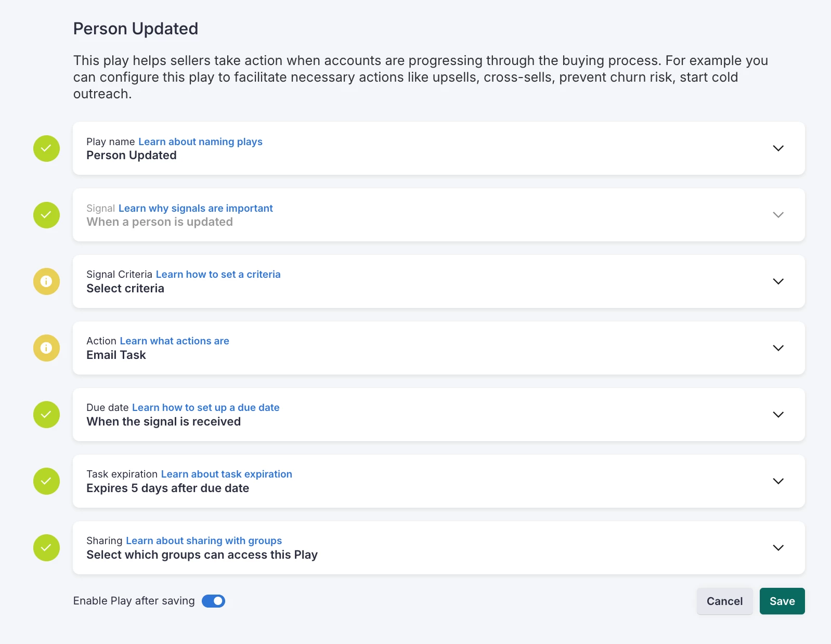Expand the Signal section chevron
This screenshot has width=831, height=644.
pyautogui.click(x=778, y=215)
